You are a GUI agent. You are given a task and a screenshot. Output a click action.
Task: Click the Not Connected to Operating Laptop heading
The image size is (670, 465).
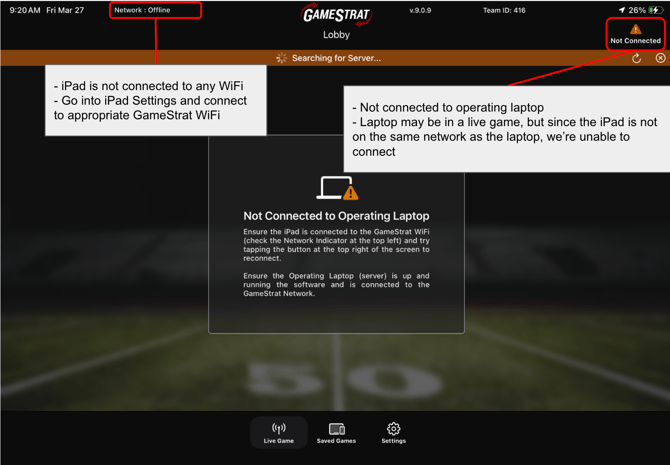336,216
